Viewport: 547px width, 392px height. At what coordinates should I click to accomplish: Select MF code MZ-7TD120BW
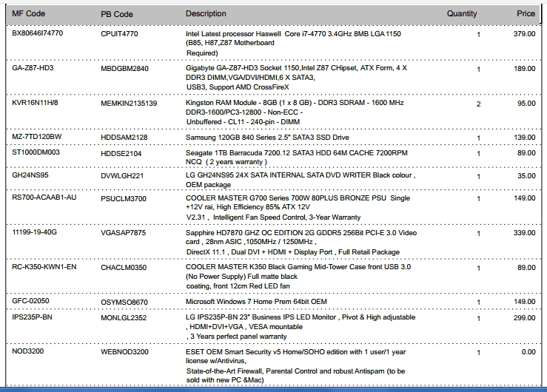pos(36,137)
